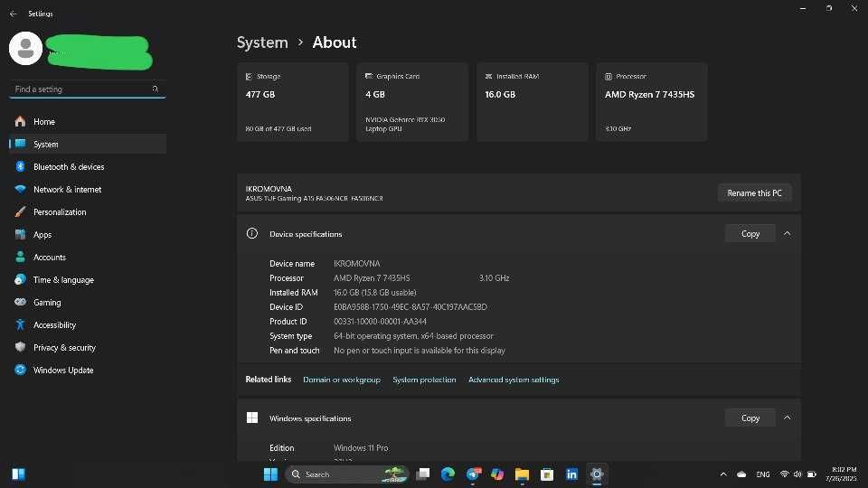Open LinkedIn from taskbar
The height and width of the screenshot is (488, 868).
[571, 474]
